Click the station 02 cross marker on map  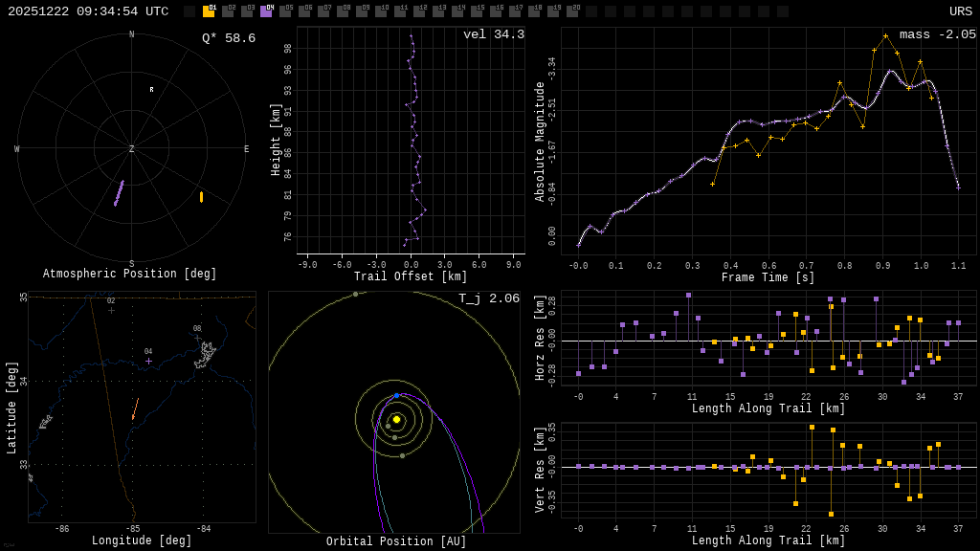click(x=111, y=310)
